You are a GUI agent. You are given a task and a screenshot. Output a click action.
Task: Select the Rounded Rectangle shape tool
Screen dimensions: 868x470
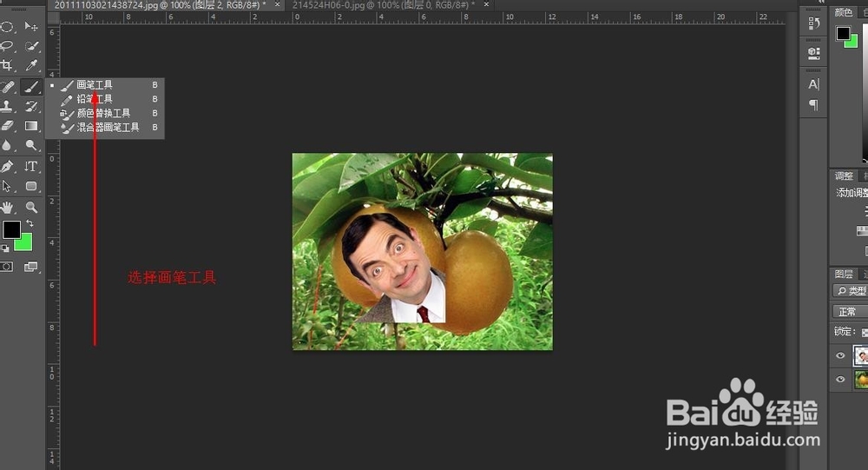coord(31,186)
